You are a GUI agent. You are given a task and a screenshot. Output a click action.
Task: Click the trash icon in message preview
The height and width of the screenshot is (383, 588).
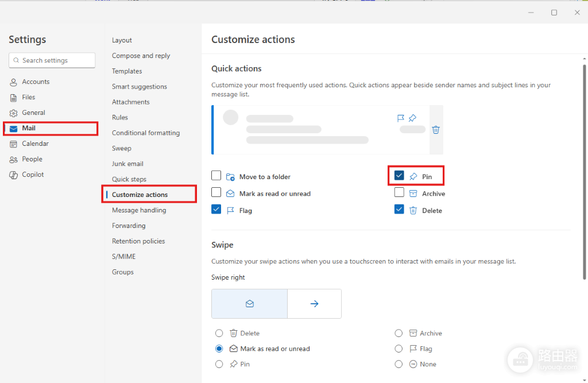436,130
